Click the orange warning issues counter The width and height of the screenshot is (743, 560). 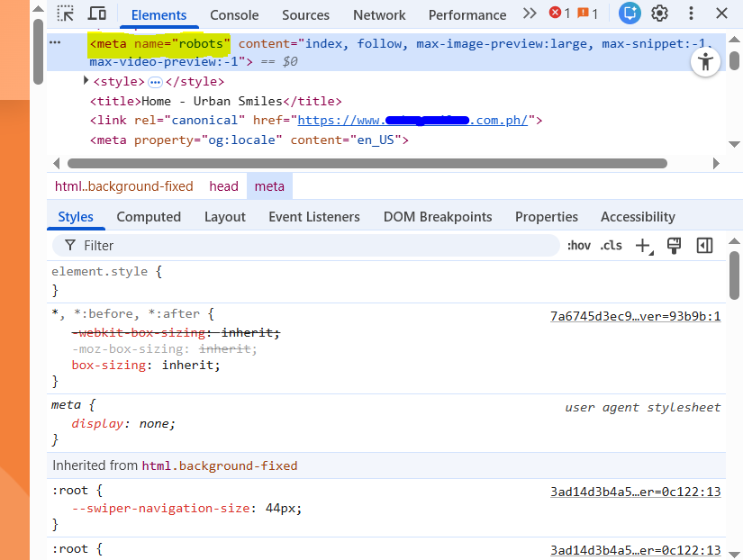click(x=587, y=14)
